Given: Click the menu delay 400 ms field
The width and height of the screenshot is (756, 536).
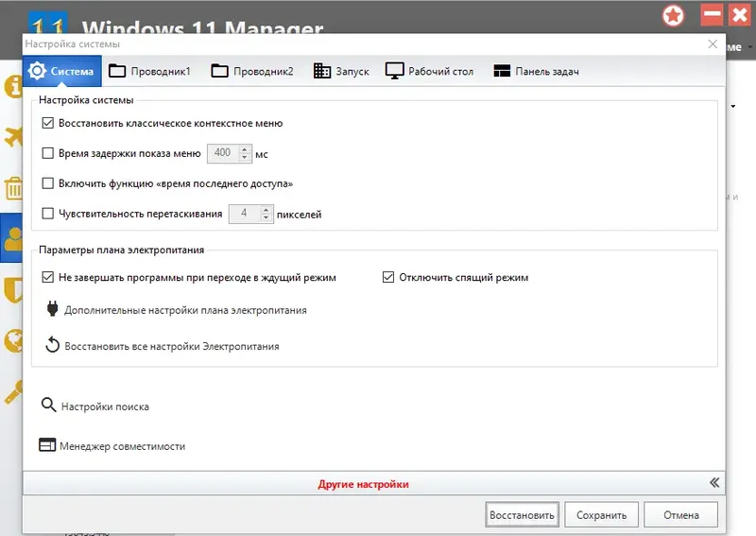Looking at the screenshot, I should click(x=223, y=153).
